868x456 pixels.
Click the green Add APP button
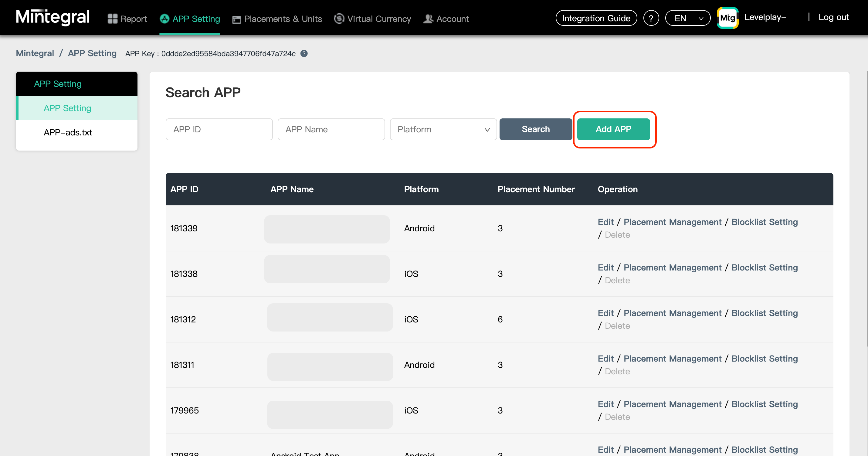(x=613, y=129)
